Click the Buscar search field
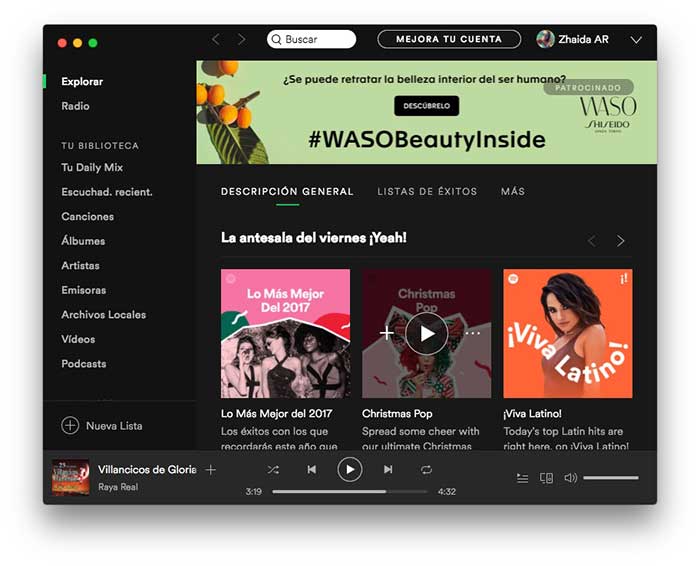 312,39
